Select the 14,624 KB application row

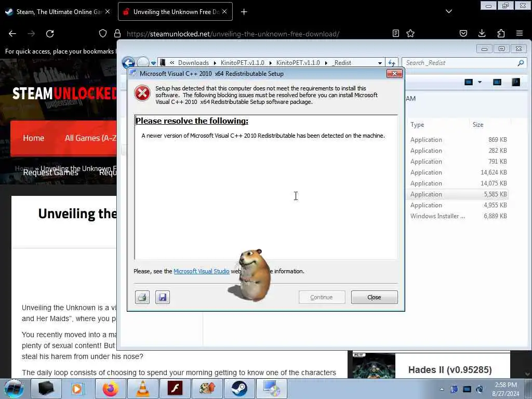pos(458,172)
